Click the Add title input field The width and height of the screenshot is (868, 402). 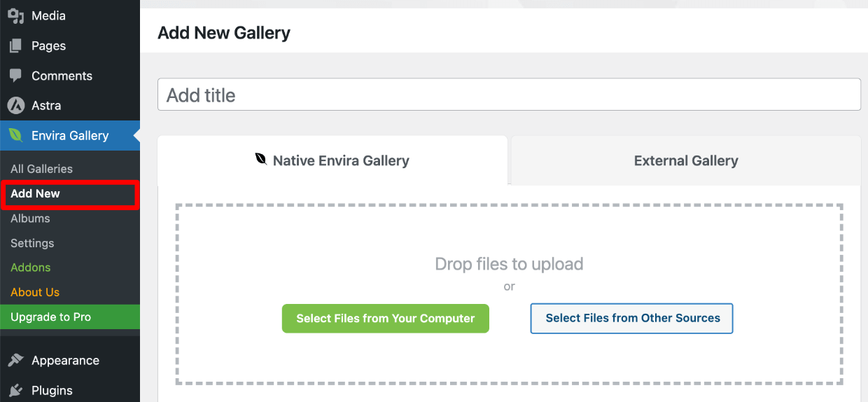510,95
